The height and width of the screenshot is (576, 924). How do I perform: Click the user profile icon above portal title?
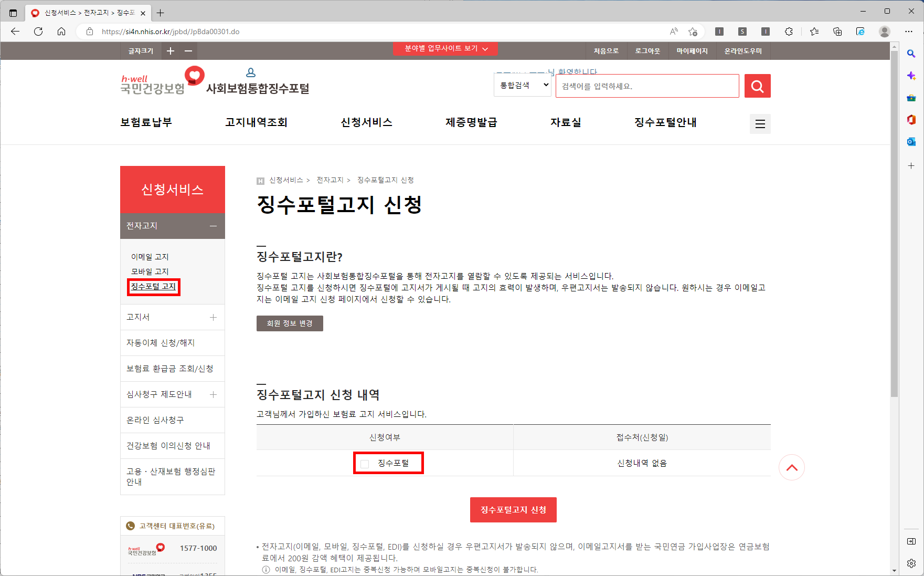coord(251,72)
